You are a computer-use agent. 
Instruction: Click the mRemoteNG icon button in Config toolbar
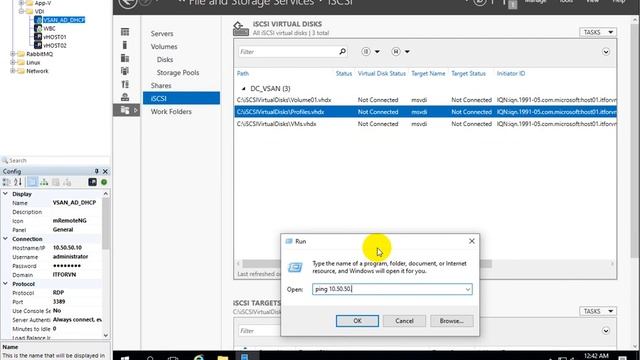tap(92, 182)
